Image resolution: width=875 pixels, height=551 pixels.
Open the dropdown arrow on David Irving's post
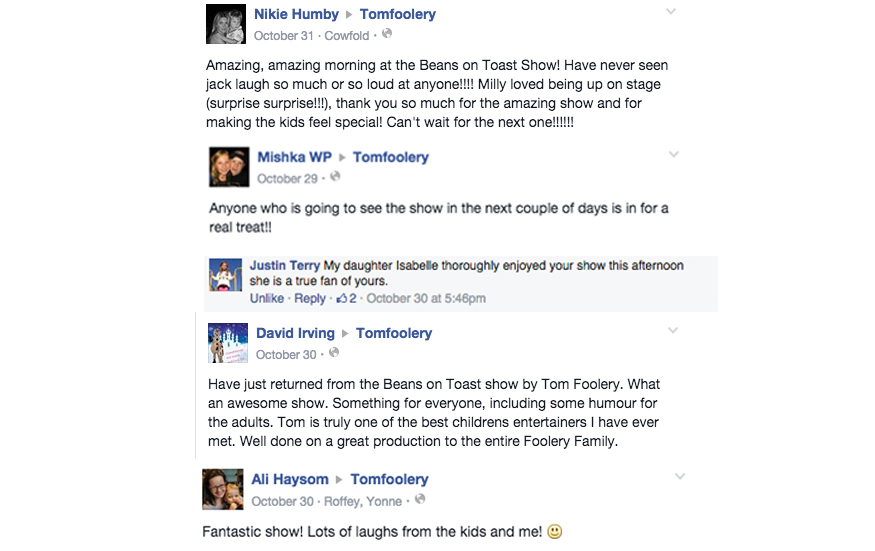(674, 331)
